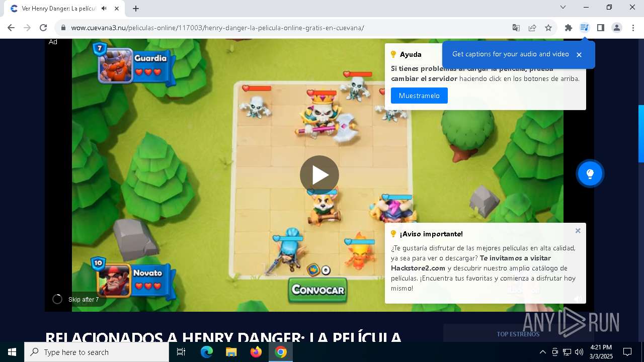Screen dimensions: 644x362
Task: Read the Ayuda help heading
Action: point(411,54)
